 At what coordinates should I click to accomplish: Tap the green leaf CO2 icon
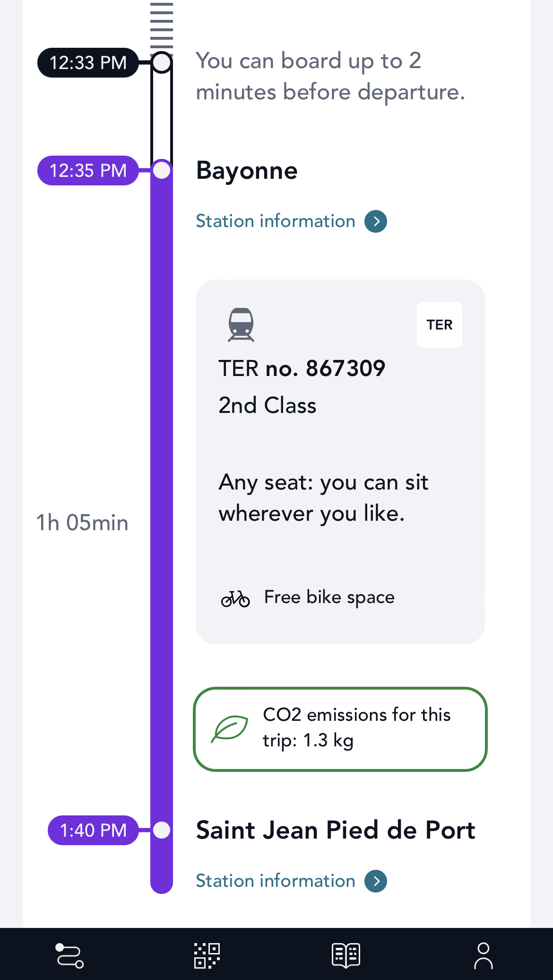click(x=230, y=729)
